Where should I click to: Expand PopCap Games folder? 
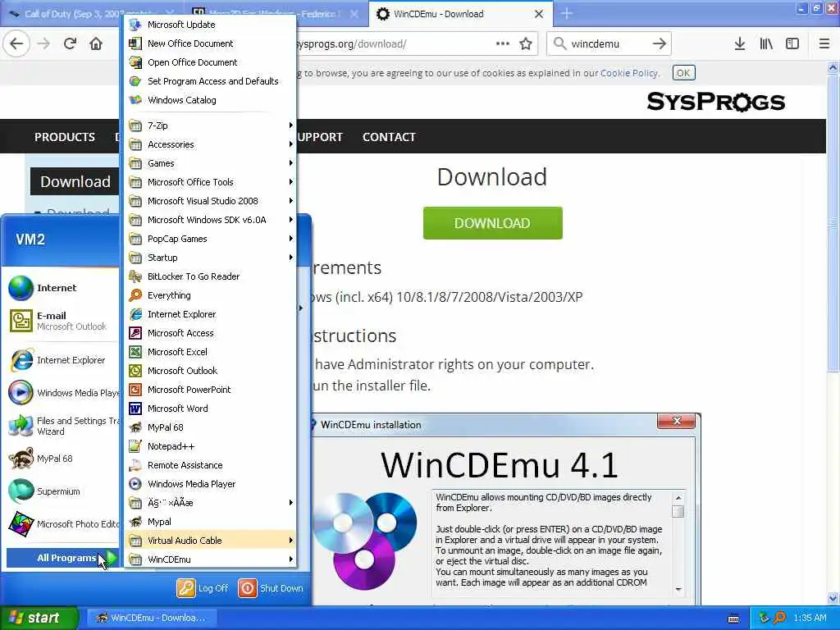click(x=210, y=239)
